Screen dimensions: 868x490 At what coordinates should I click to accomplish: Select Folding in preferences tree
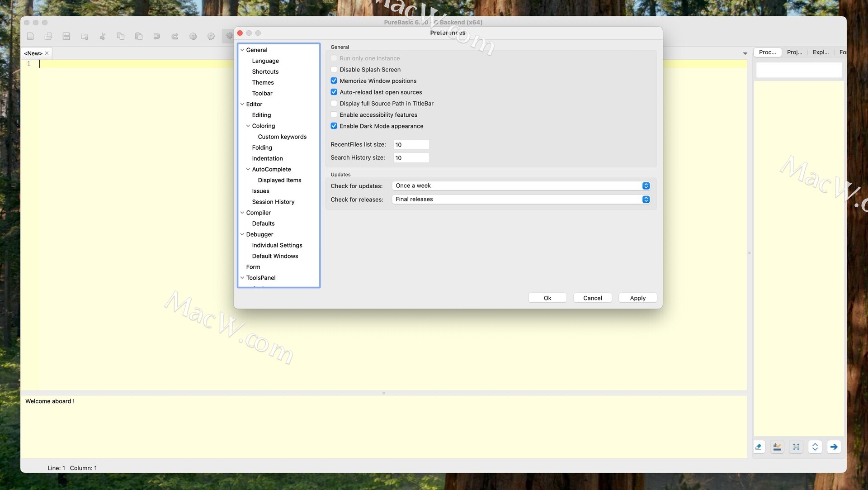click(x=262, y=147)
